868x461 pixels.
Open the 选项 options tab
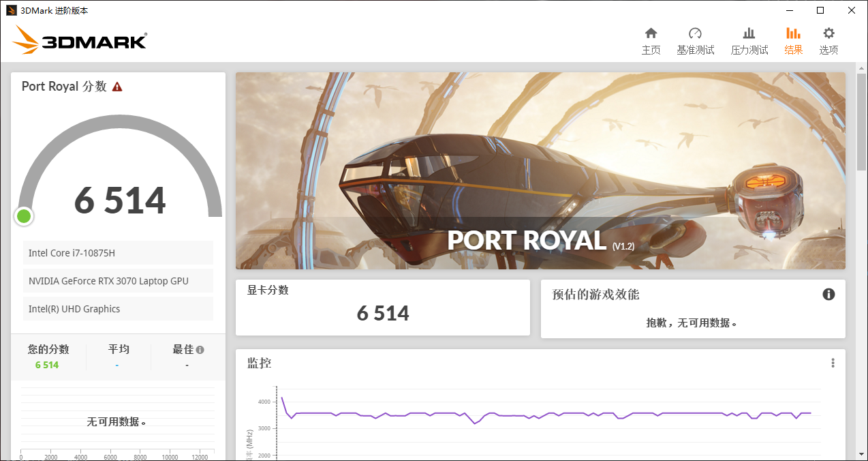click(828, 41)
